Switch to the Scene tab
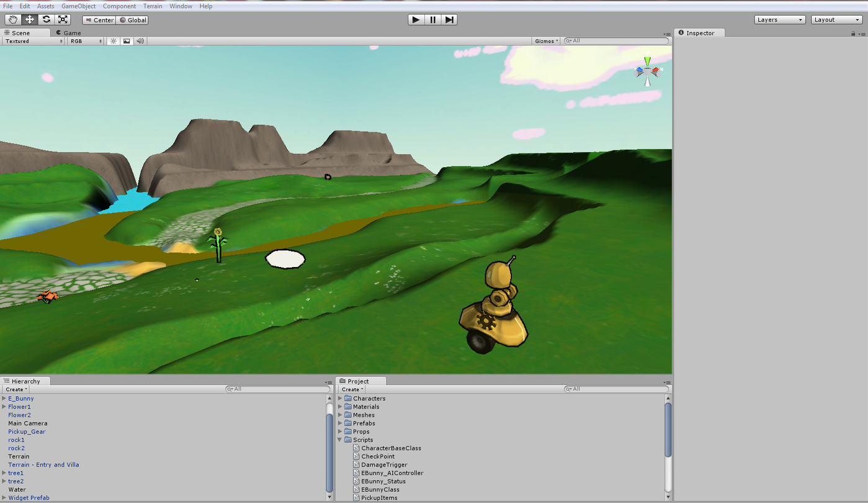The image size is (868, 503). [25, 33]
